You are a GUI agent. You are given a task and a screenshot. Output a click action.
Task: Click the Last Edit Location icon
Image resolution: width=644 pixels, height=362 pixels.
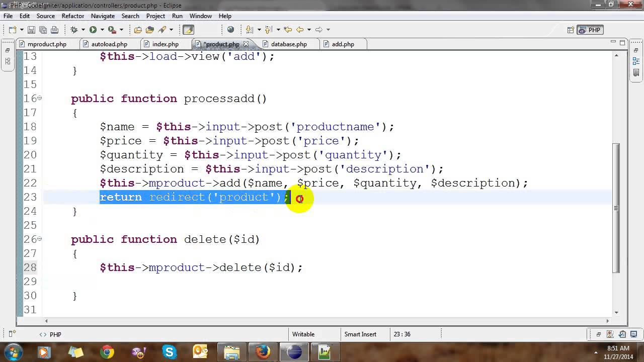(x=288, y=30)
